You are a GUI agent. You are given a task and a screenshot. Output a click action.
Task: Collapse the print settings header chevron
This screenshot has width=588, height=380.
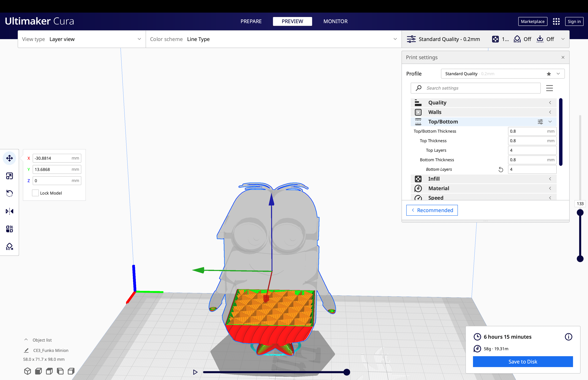(563, 39)
